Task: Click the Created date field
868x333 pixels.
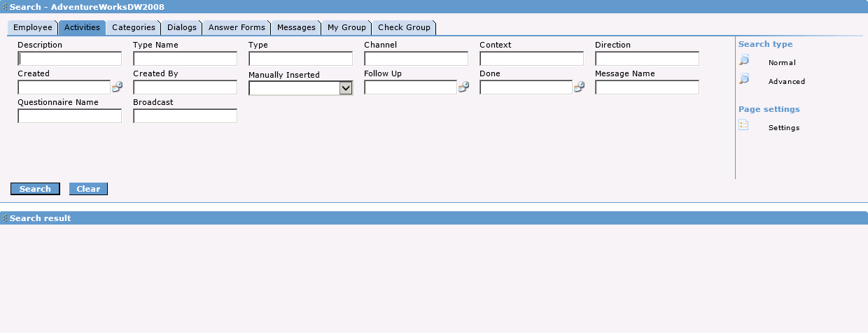Action: 64,87
